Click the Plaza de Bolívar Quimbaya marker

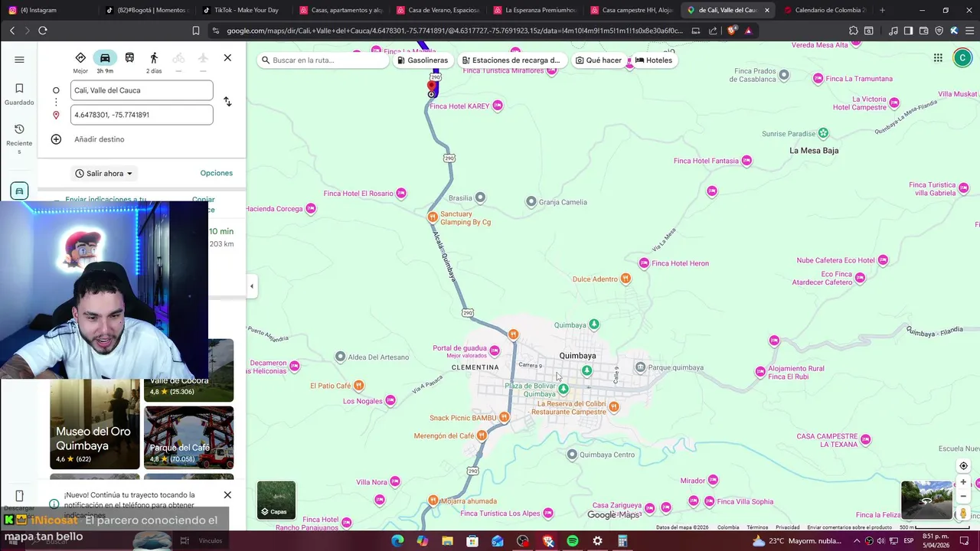[x=563, y=390]
